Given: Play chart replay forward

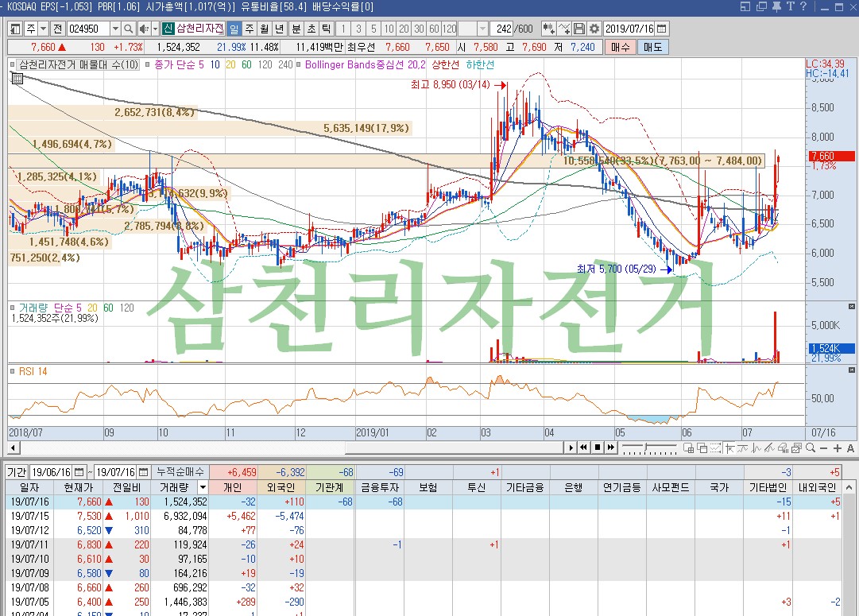Looking at the screenshot, I should pos(571,447).
